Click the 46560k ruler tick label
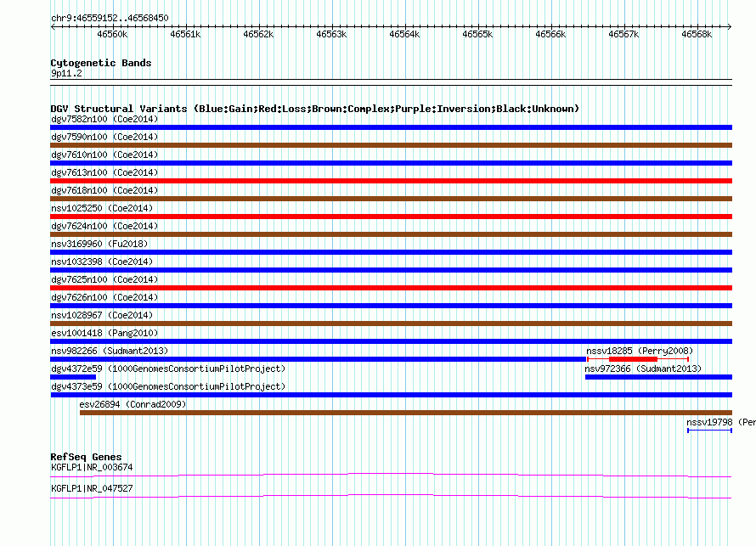This screenshot has height=546, width=756. [x=112, y=34]
